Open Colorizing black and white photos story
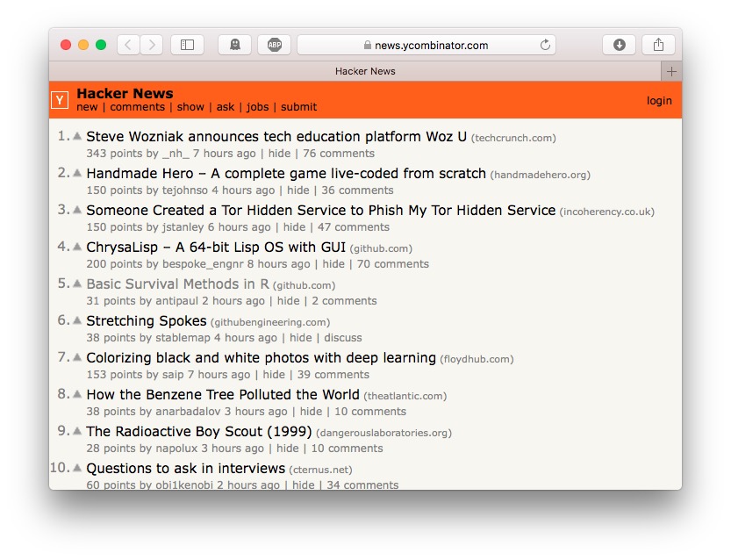731x560 pixels. pyautogui.click(x=262, y=357)
